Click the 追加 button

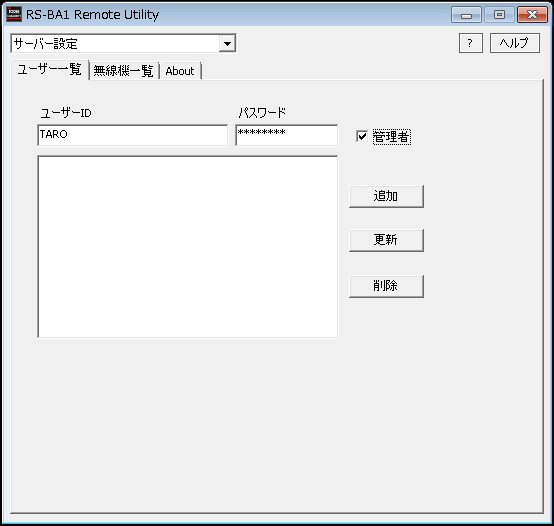pos(386,196)
